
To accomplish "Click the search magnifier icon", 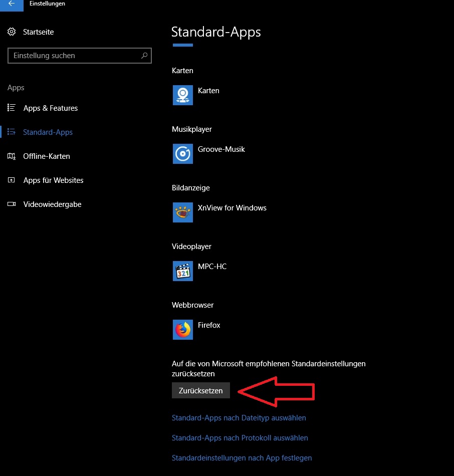I will [x=144, y=56].
